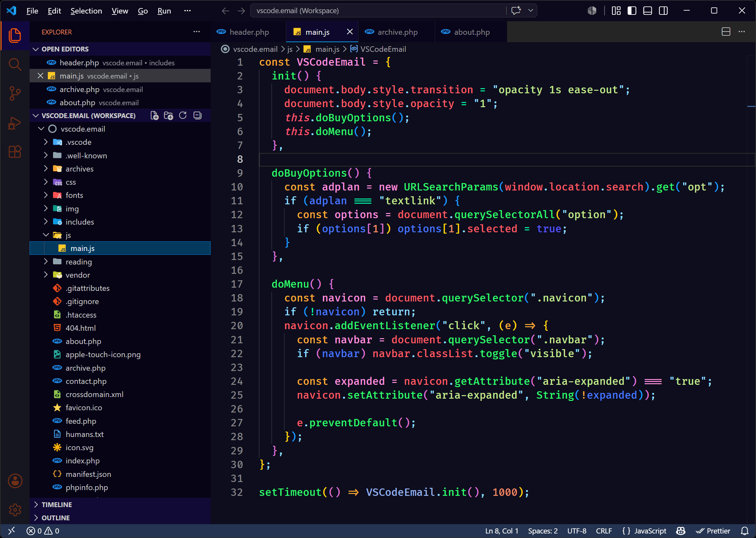Open the File menu
This screenshot has height=538, width=756.
pos(32,11)
